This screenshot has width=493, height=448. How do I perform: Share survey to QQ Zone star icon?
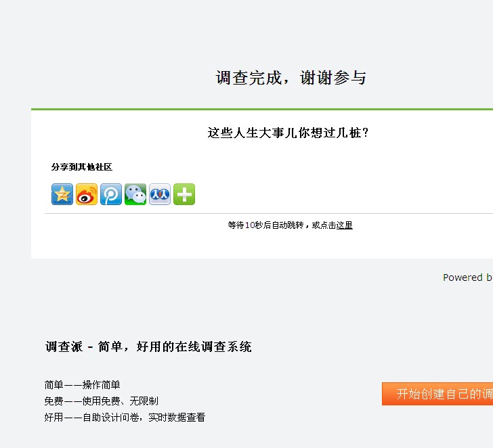coord(62,194)
